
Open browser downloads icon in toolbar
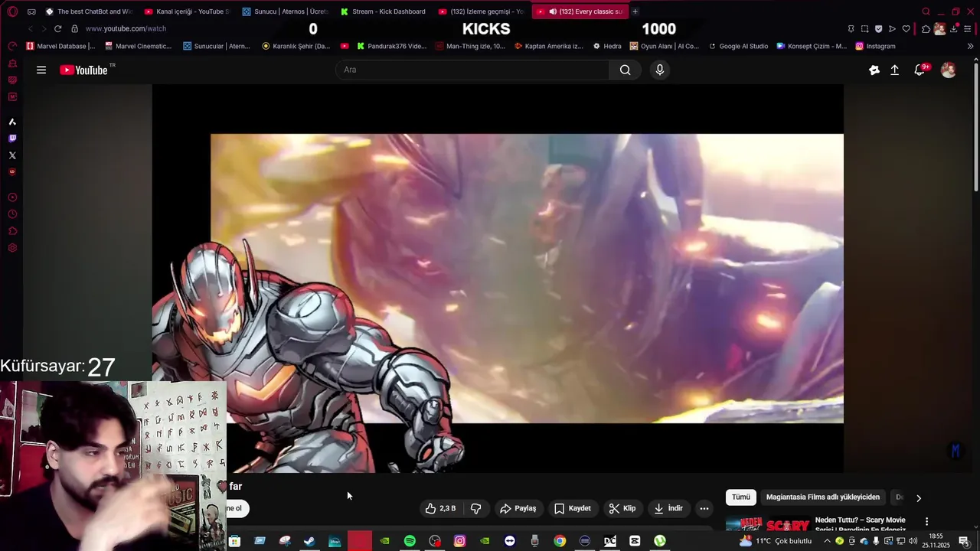click(x=955, y=28)
